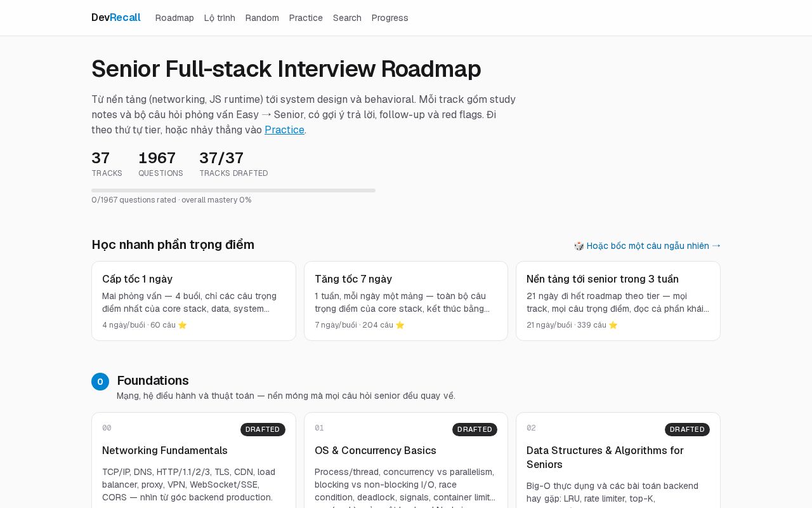Open the OS & Concurrency Basics track
This screenshot has width=812, height=508.
click(406, 460)
